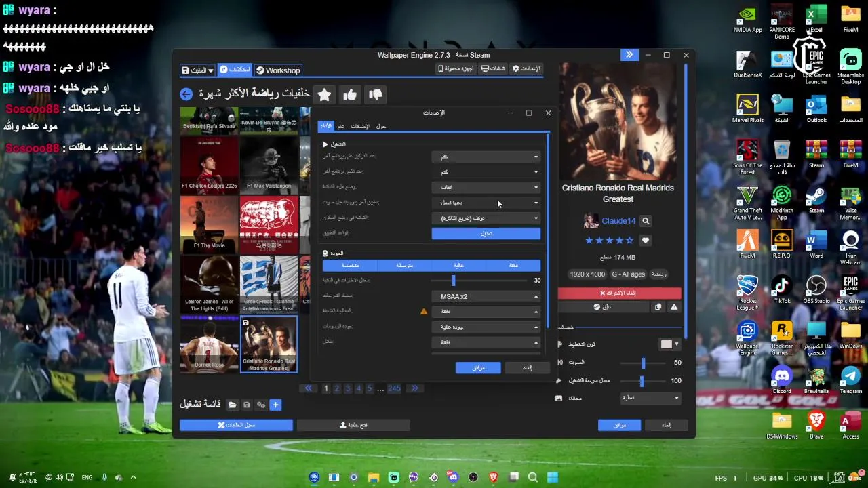
Task: Open Settings gear button in main toolbar
Action: pos(526,69)
